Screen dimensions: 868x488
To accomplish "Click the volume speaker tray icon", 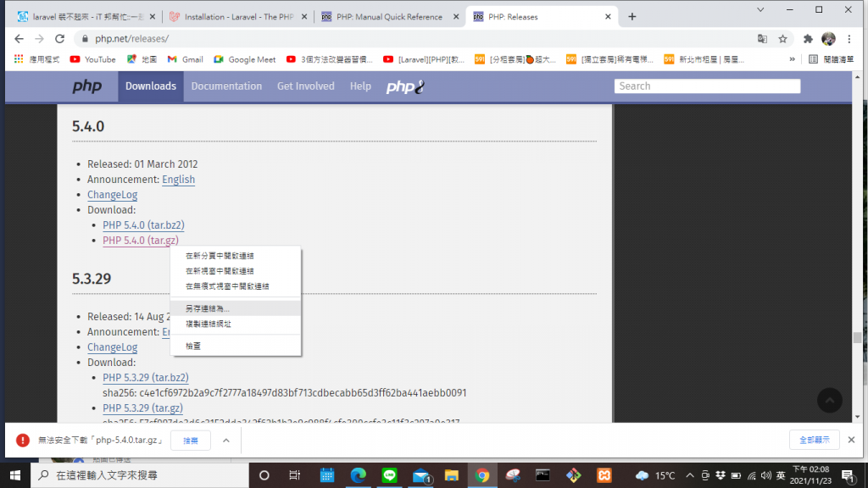I will point(766,475).
